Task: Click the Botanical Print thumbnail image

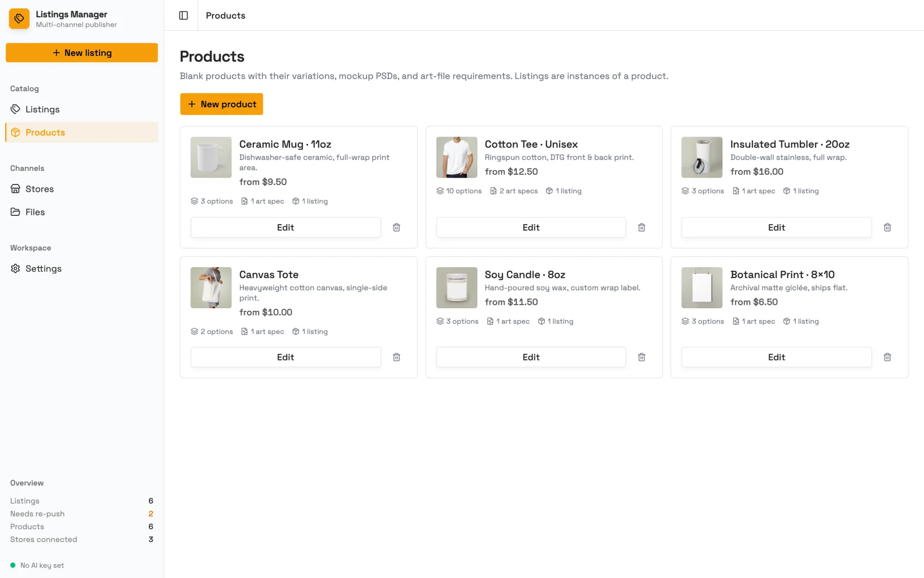Action: (x=702, y=288)
